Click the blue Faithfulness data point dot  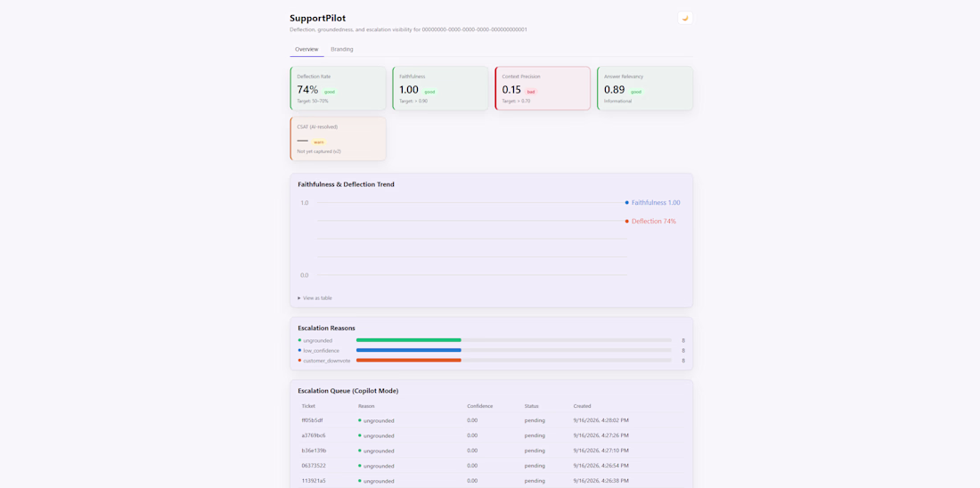tap(627, 202)
